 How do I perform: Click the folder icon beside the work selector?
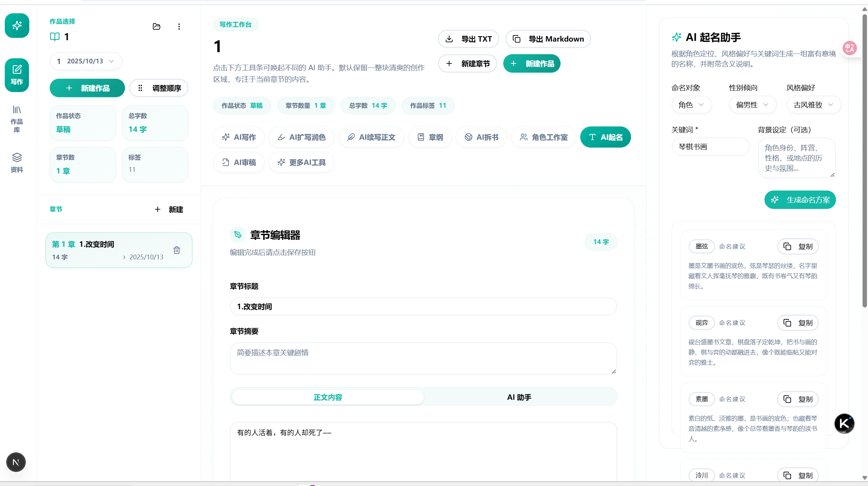[156, 27]
